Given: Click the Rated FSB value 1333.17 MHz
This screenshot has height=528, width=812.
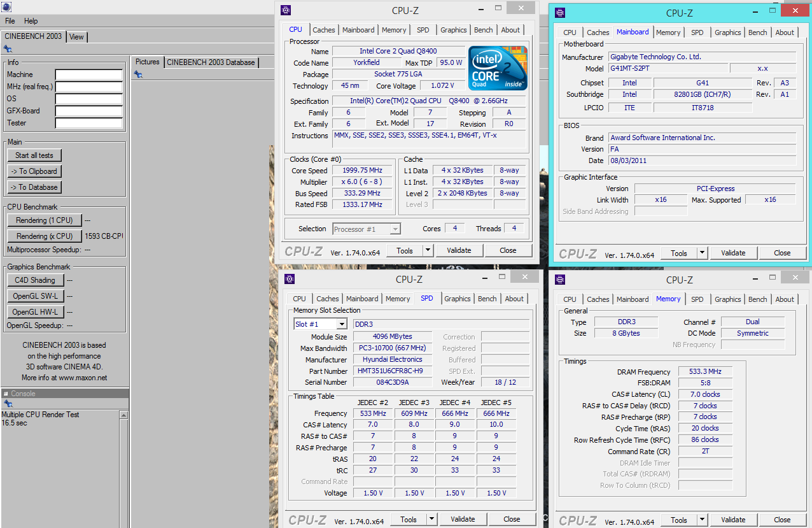Looking at the screenshot, I should (363, 204).
